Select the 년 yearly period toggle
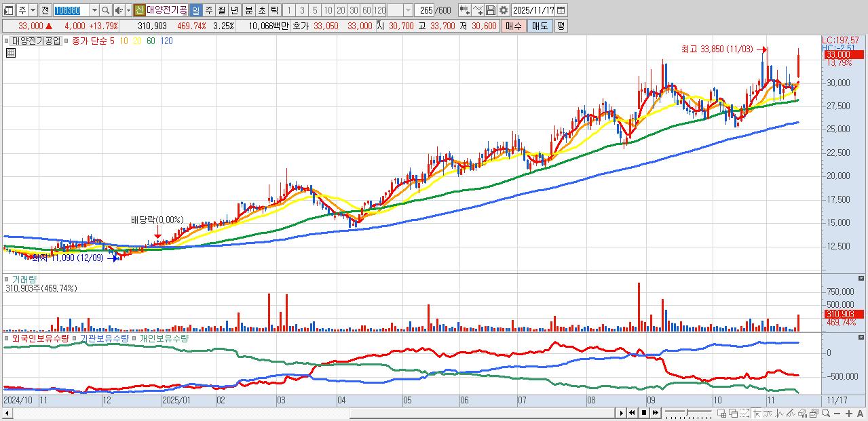This screenshot has width=868, height=421. (234, 10)
